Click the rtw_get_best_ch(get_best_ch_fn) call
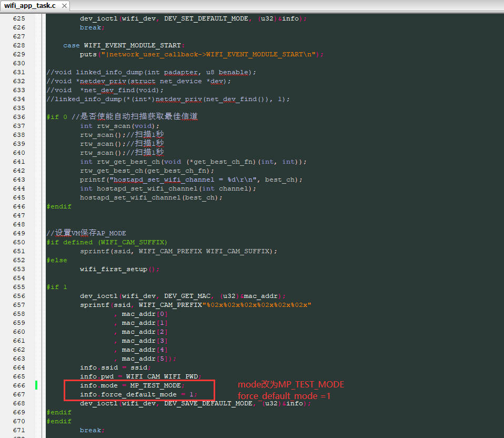Viewport: 504px width, 438px height. [x=147, y=171]
